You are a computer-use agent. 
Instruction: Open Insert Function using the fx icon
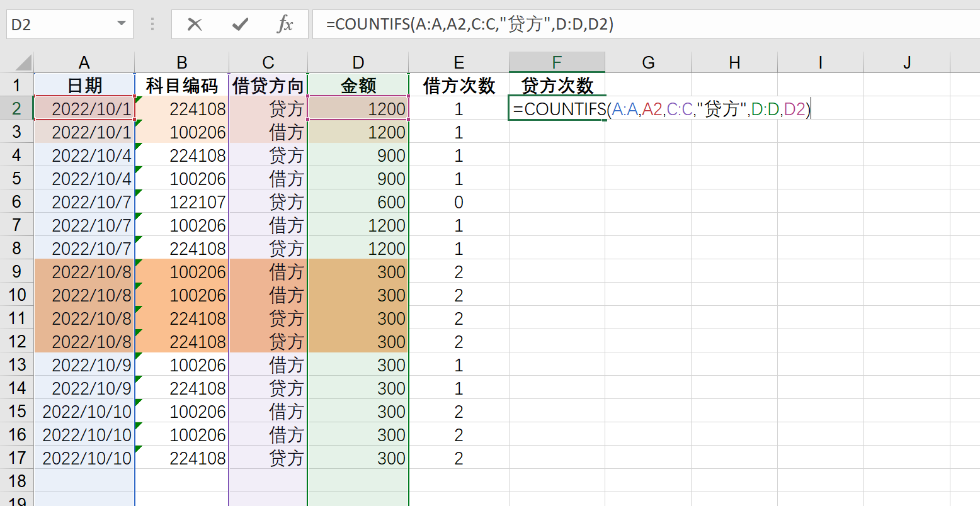[285, 24]
